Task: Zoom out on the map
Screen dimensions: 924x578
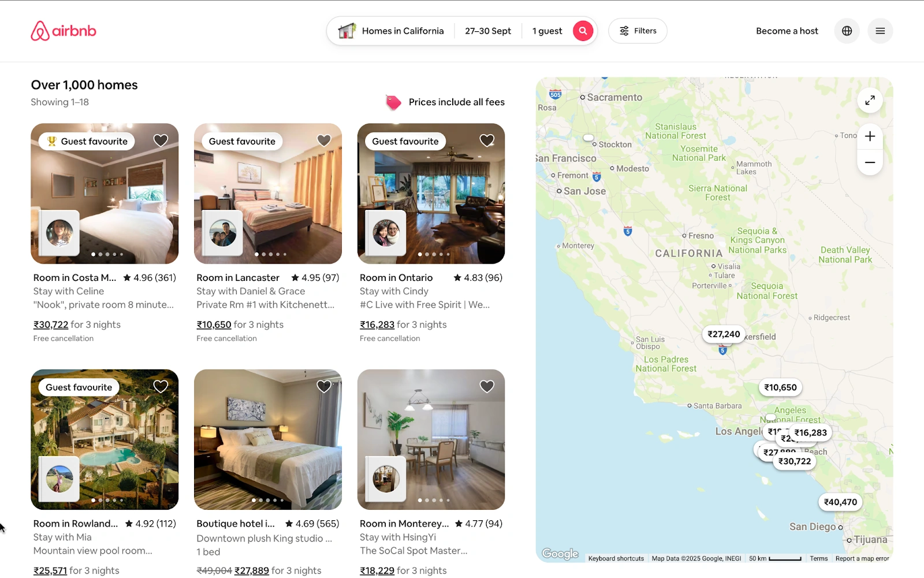Action: [x=870, y=162]
